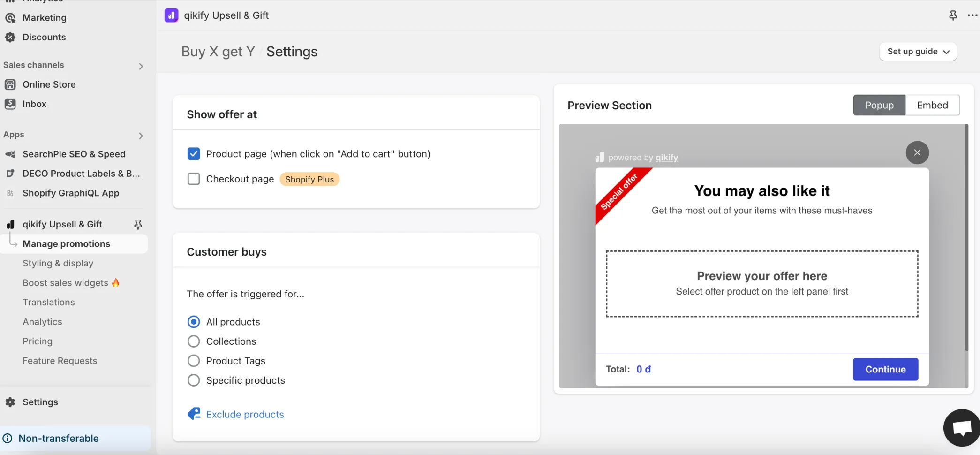Image resolution: width=980 pixels, height=455 pixels.
Task: Open the chat support bubble
Action: tap(962, 427)
